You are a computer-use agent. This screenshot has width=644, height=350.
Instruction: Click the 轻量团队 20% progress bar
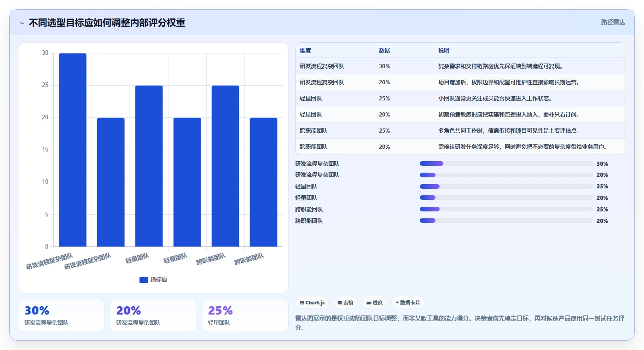[x=506, y=198]
